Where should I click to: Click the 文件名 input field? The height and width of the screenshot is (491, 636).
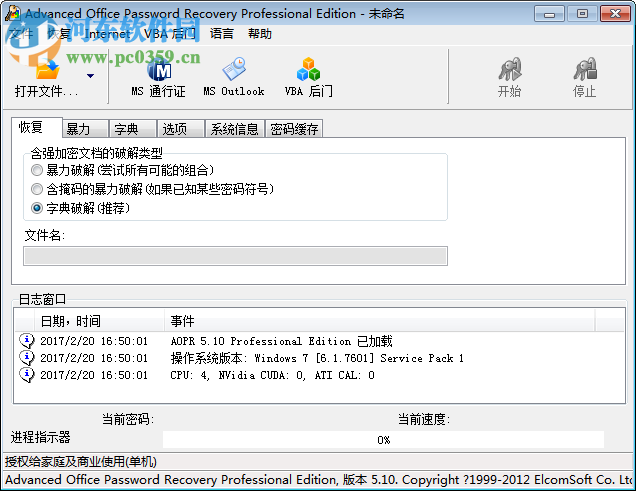click(x=235, y=256)
